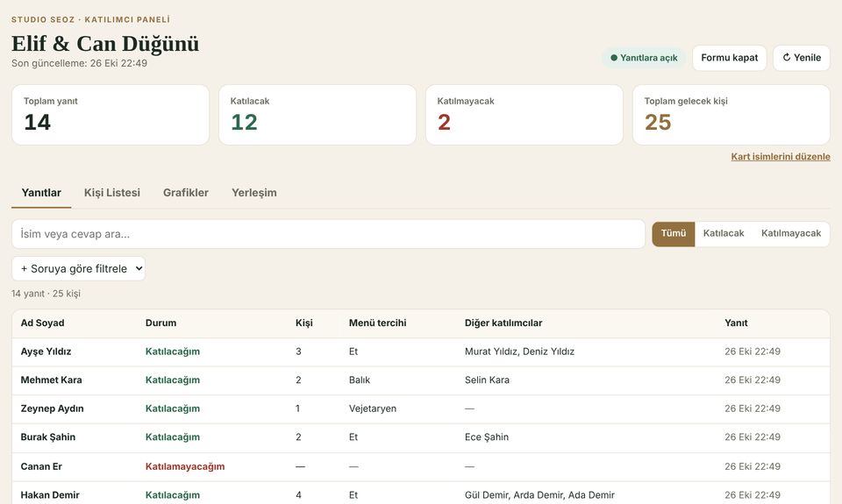The height and width of the screenshot is (504, 842).
Task: Click Balık menu preference in Mehmet Kara row
Action: [360, 380]
